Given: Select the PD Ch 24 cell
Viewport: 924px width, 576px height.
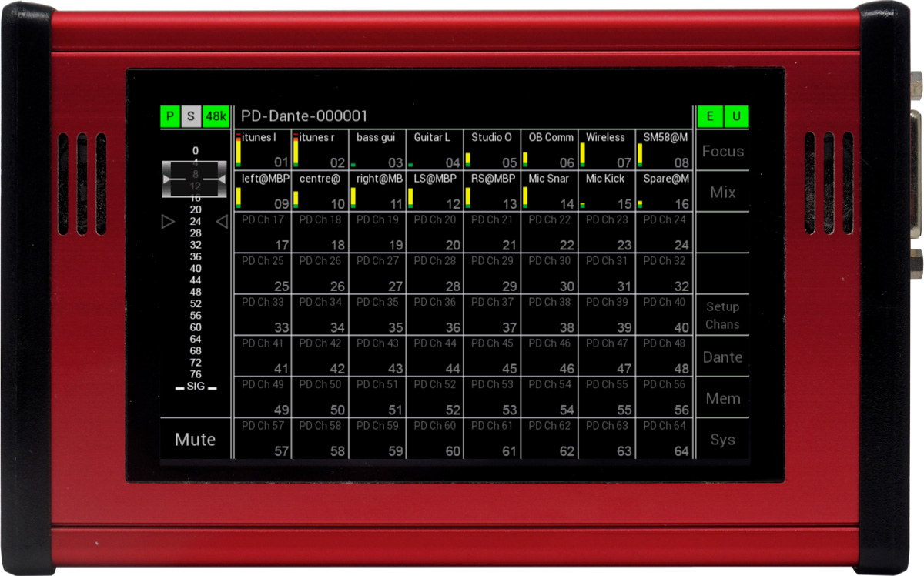Looking at the screenshot, I should coord(665,233).
